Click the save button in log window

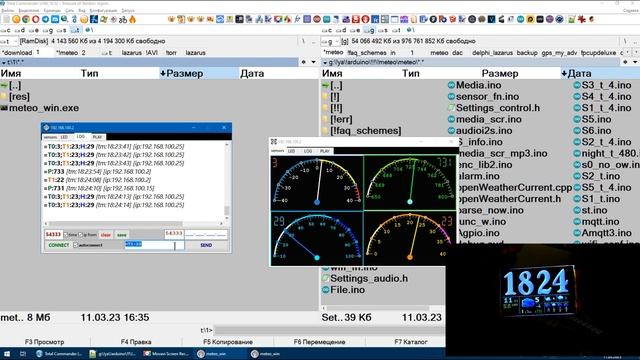pyautogui.click(x=122, y=235)
